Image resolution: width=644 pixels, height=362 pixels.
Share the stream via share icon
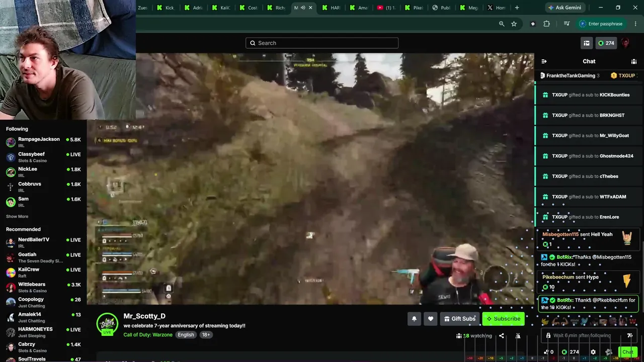501,336
